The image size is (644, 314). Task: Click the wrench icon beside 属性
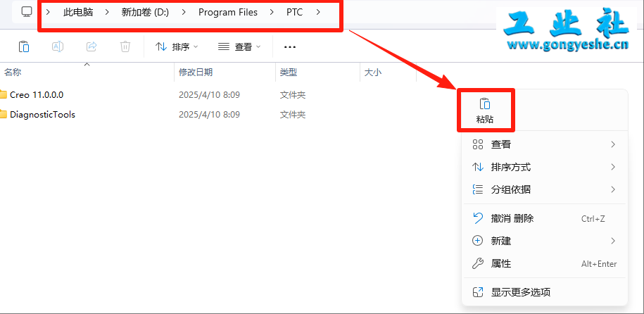[477, 263]
